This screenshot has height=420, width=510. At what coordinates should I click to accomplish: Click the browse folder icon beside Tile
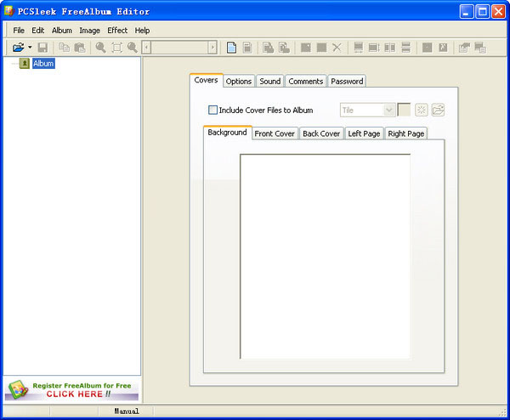coord(438,110)
